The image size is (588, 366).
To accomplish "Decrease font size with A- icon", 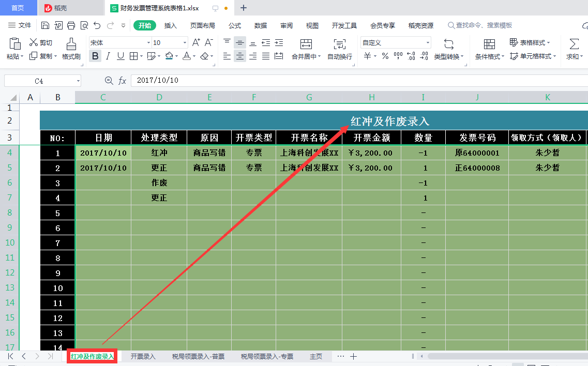I will (x=209, y=42).
